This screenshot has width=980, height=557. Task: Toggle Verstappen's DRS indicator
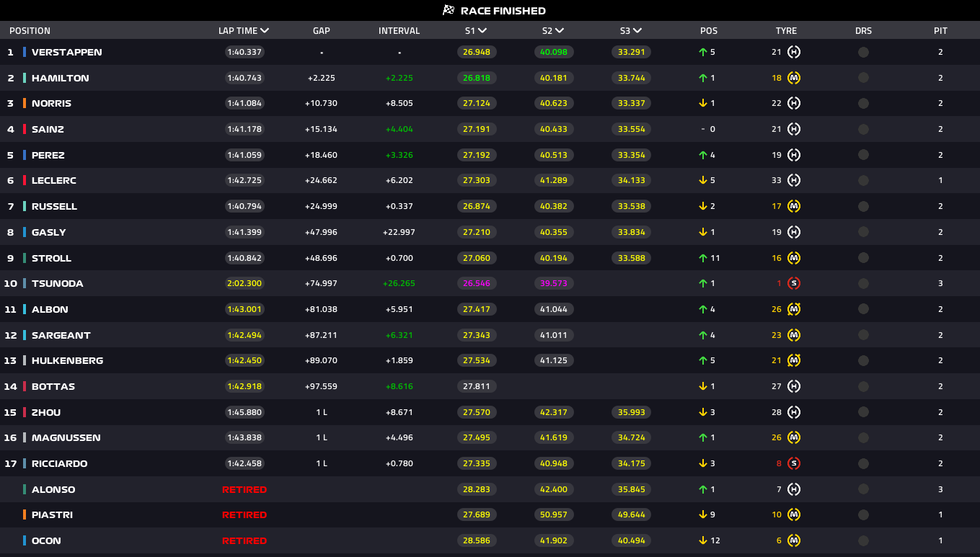pos(863,52)
